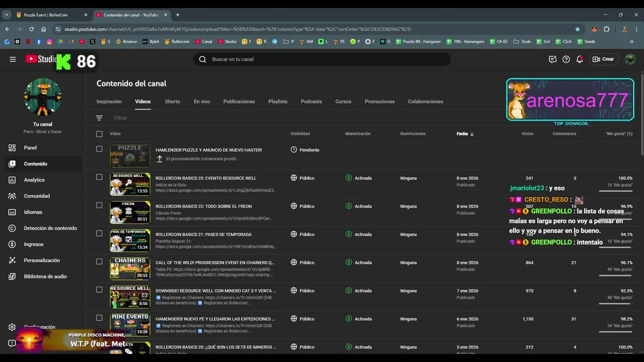Bookmark this page with the star icon
644x362 pixels.
pyautogui.click(x=578, y=29)
